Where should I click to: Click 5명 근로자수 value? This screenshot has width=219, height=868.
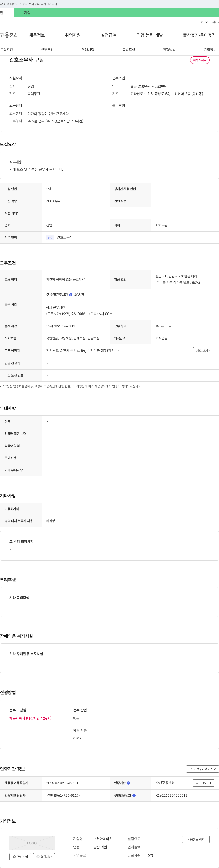coord(150,855)
